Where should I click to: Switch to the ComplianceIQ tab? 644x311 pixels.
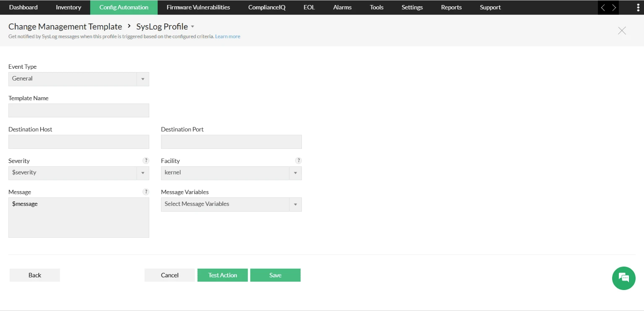click(267, 8)
